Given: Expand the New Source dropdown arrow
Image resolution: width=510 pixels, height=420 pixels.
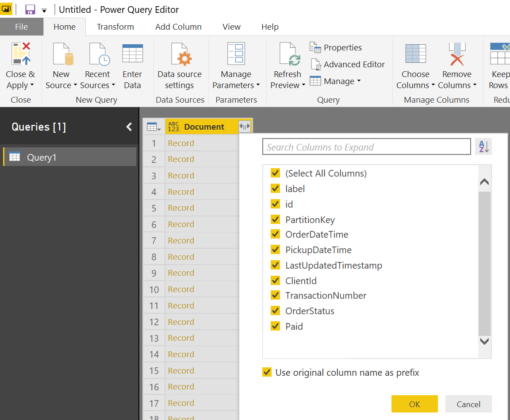Looking at the screenshot, I should [75, 85].
